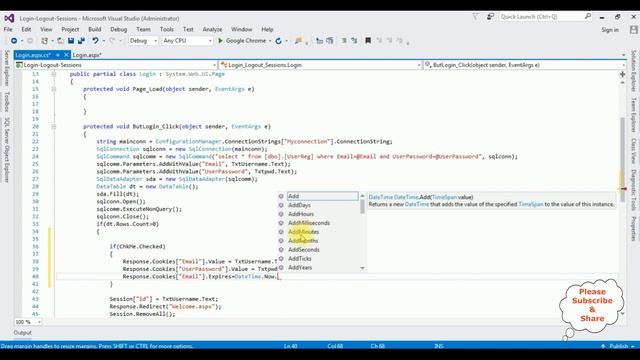Click the Open File folder icon
This screenshot has width=640, height=360.
point(60,41)
